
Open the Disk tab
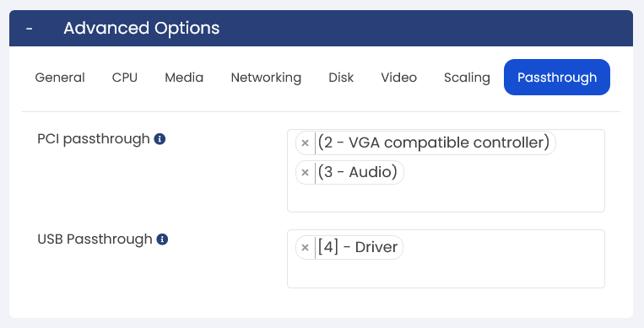(341, 78)
